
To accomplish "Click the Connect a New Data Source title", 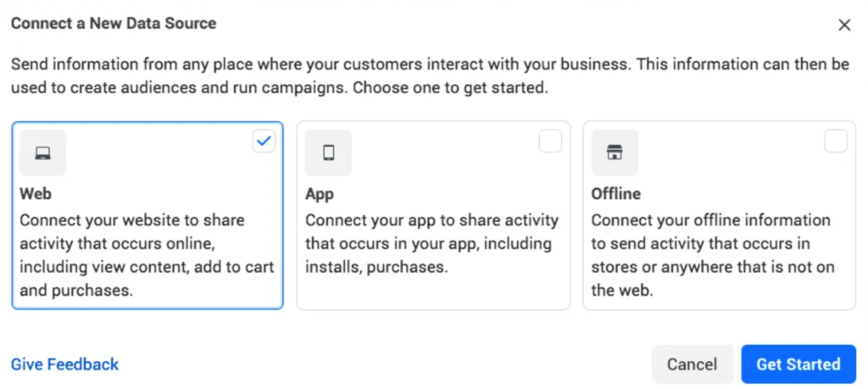I will point(114,23).
